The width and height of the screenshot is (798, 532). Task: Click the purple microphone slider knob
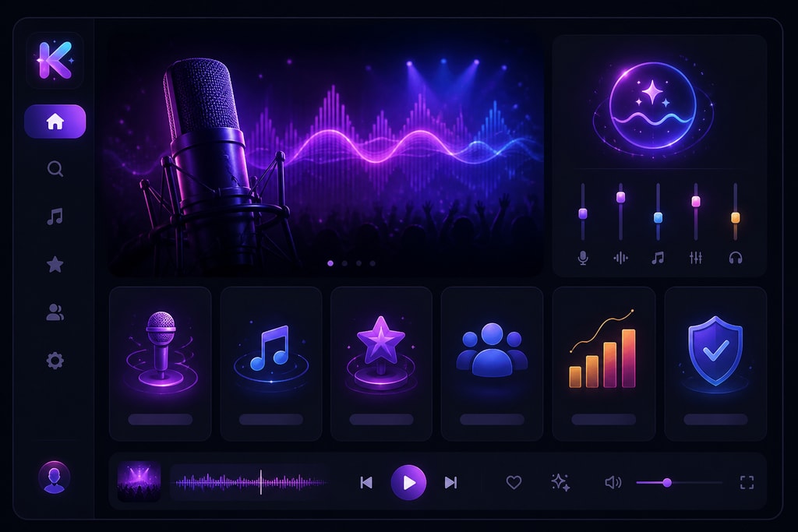click(583, 213)
